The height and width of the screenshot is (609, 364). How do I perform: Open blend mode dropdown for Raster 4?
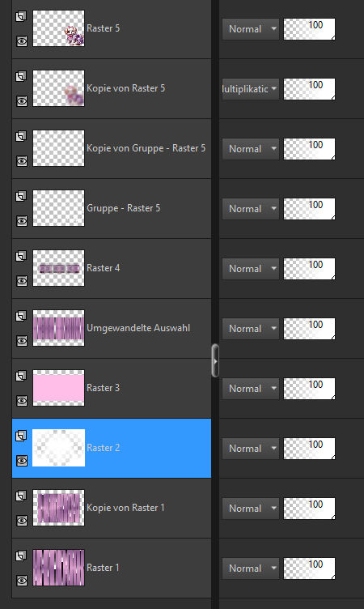250,269
